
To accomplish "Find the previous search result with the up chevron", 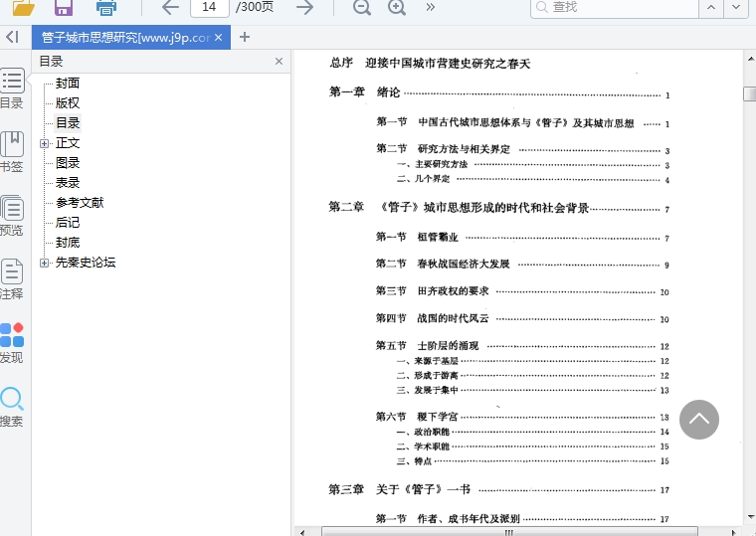I will point(711,7).
